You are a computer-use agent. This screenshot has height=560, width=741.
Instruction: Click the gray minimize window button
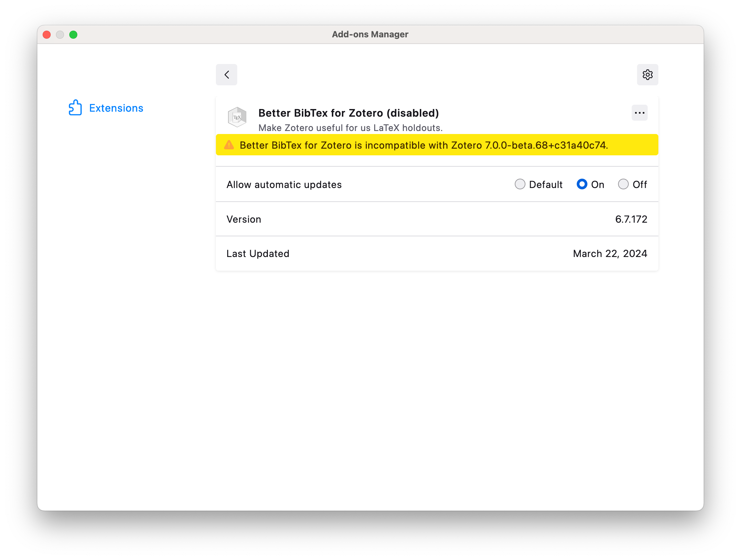coord(60,35)
